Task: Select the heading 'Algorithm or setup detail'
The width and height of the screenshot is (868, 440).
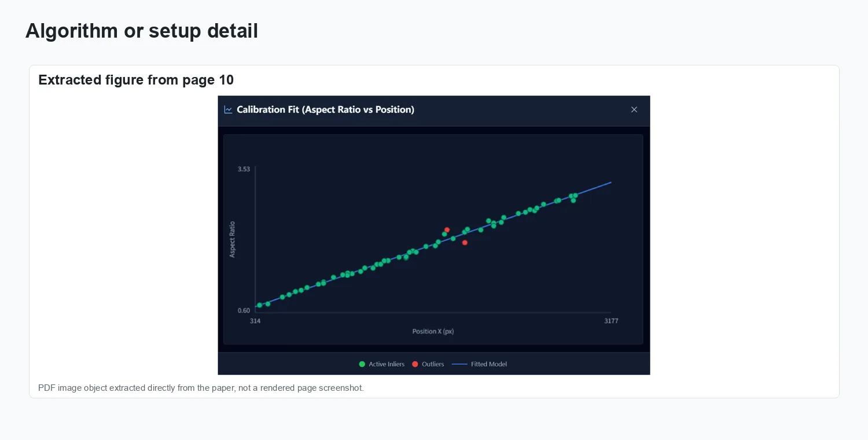Action: coord(142,31)
